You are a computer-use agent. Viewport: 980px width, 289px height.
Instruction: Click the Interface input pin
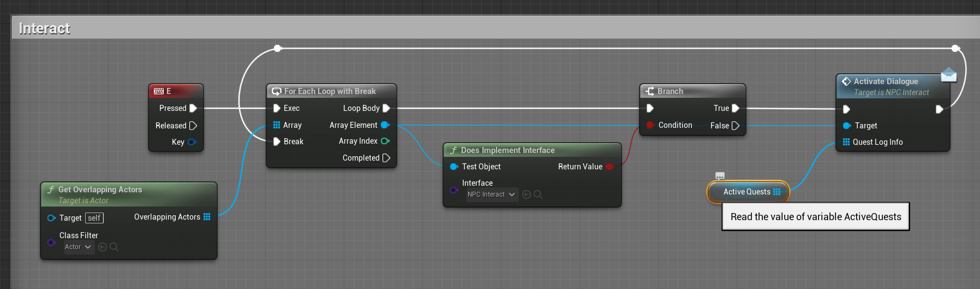point(454,190)
